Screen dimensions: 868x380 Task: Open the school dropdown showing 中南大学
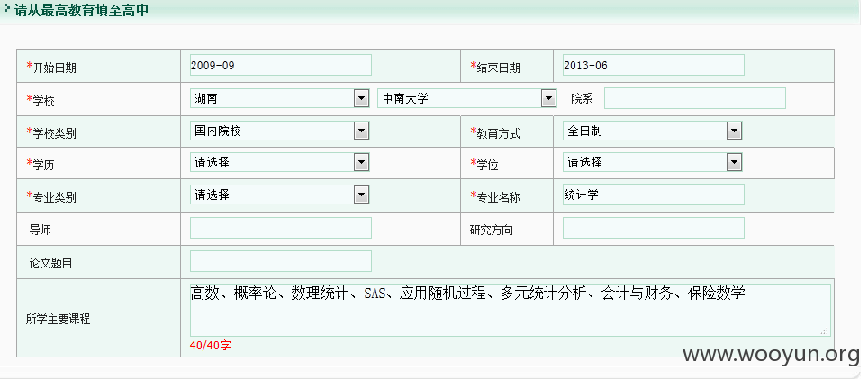coord(466,98)
